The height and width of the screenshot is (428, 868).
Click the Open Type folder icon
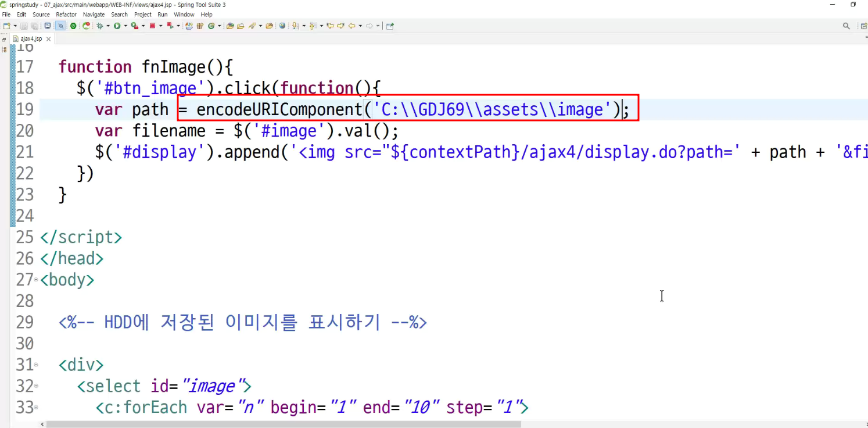[230, 26]
